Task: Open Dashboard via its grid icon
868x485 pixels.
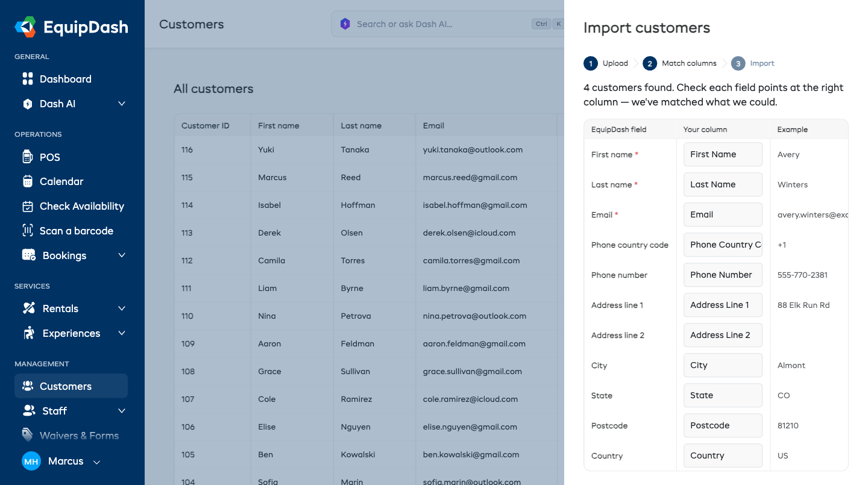Action: (28, 79)
